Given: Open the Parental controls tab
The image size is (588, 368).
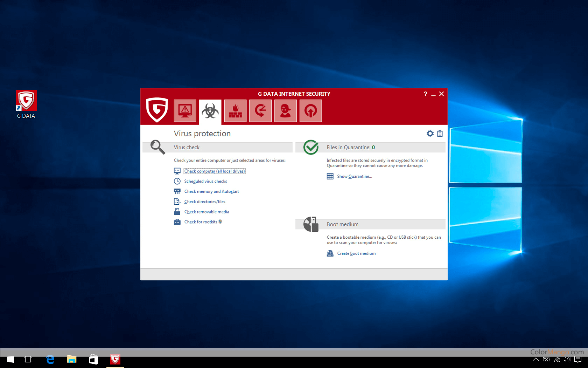Looking at the screenshot, I should tap(286, 111).
